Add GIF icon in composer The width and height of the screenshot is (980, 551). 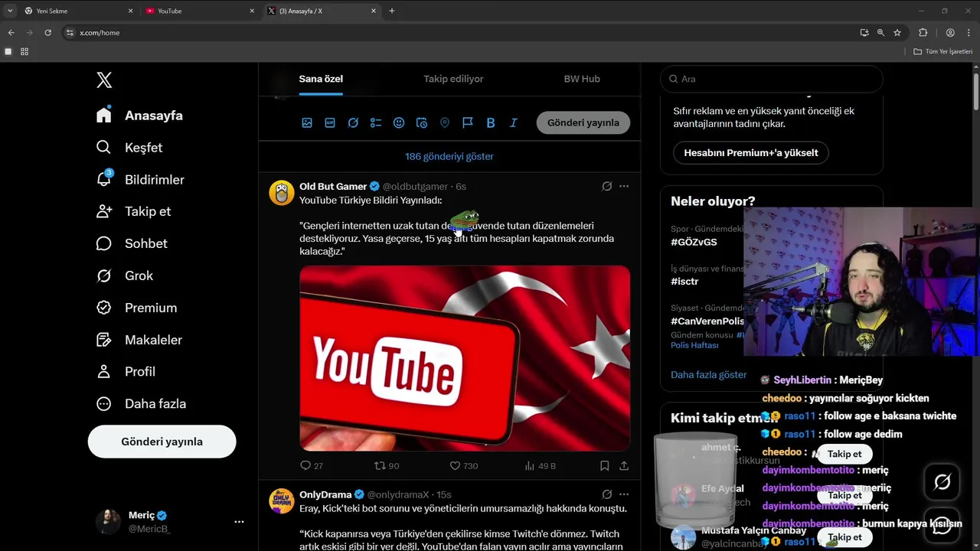coord(330,122)
